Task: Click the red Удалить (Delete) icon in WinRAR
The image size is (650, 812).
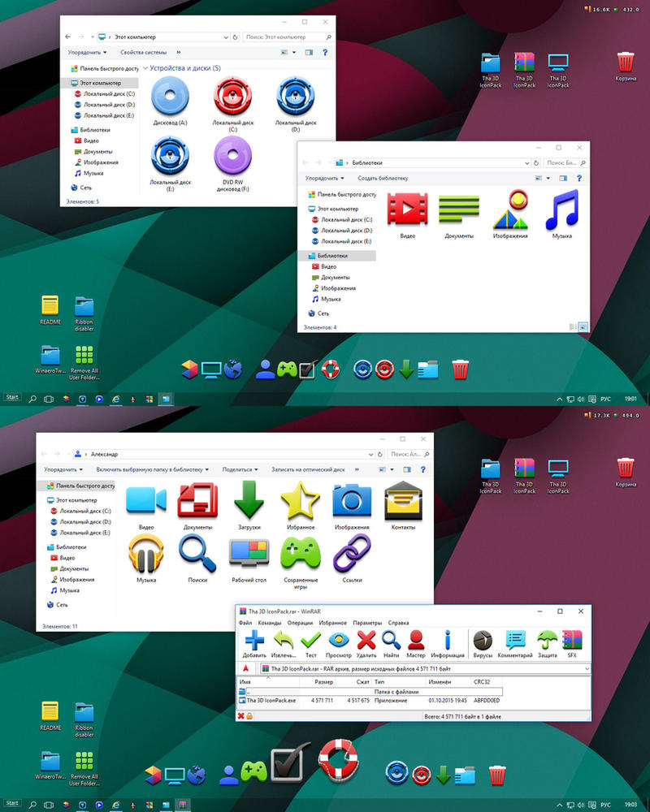Action: [x=366, y=641]
